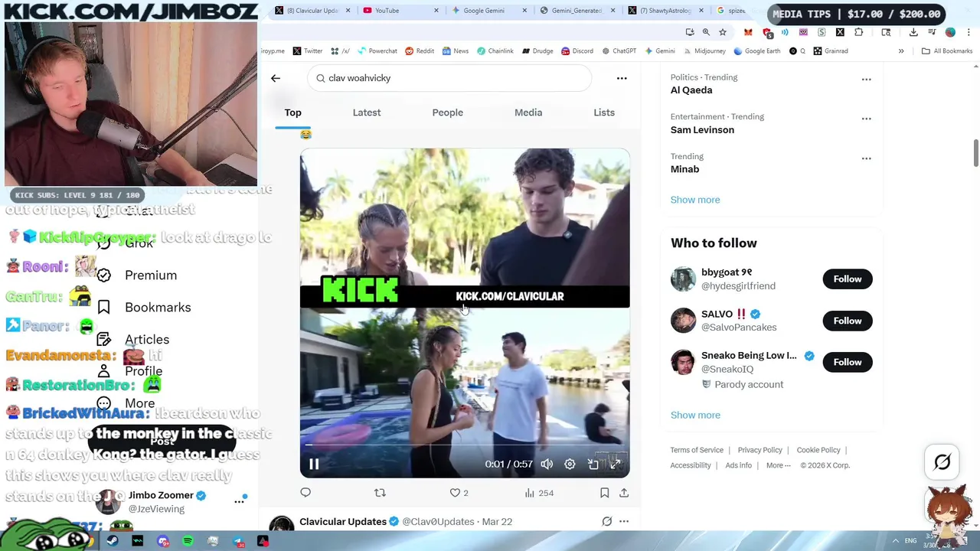Switch to the Latest tab
980x551 pixels.
tap(367, 112)
